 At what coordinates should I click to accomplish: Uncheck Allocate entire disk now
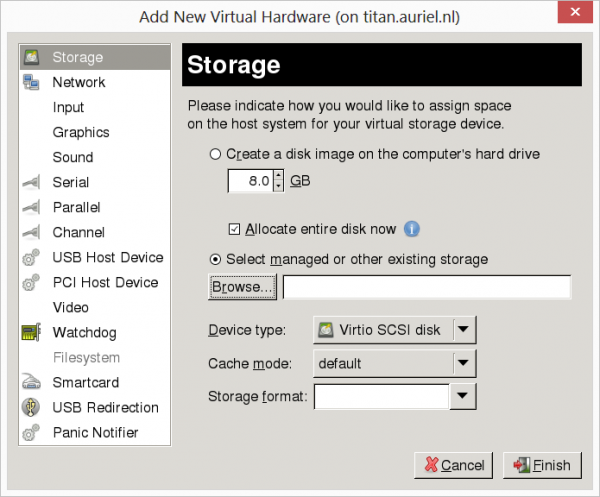click(x=235, y=229)
